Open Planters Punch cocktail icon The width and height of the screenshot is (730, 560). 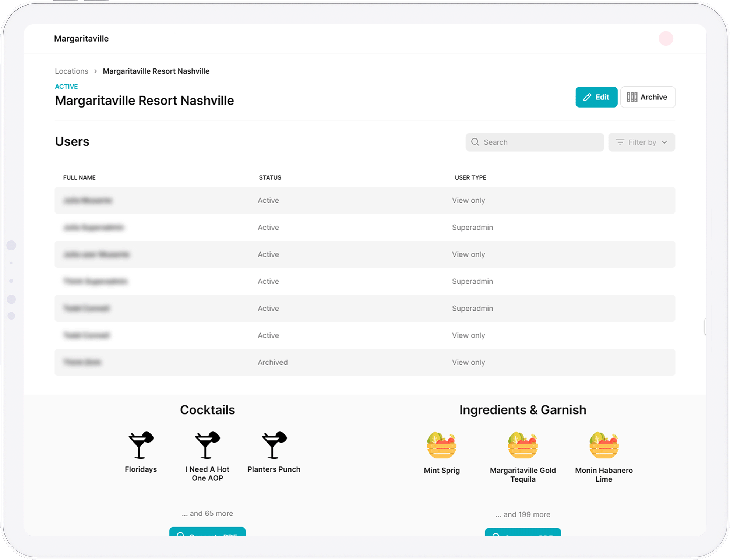tap(274, 445)
